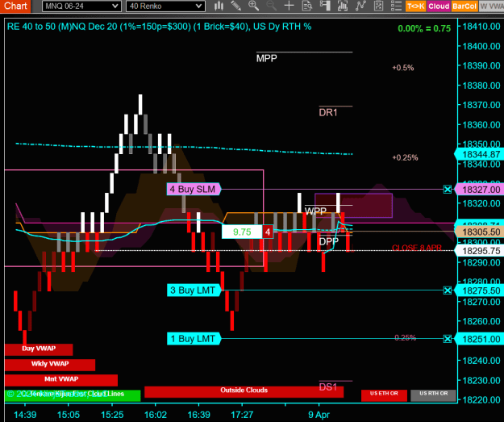Open the Chart Trader panel icon
Viewport: 504px width, 422px height.
click(x=325, y=6)
